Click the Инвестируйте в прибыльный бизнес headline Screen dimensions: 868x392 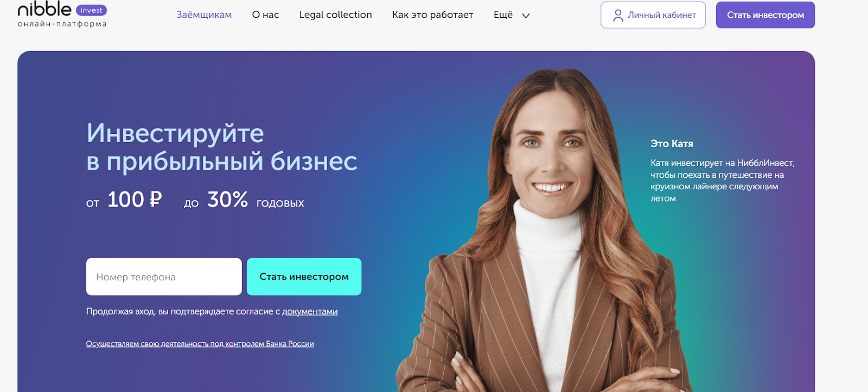click(221, 147)
